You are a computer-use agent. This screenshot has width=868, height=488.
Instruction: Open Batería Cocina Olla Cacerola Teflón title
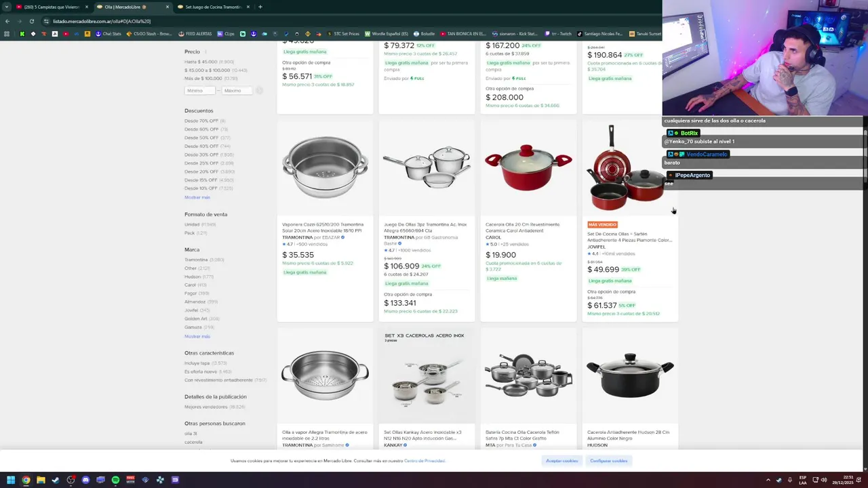(x=522, y=435)
